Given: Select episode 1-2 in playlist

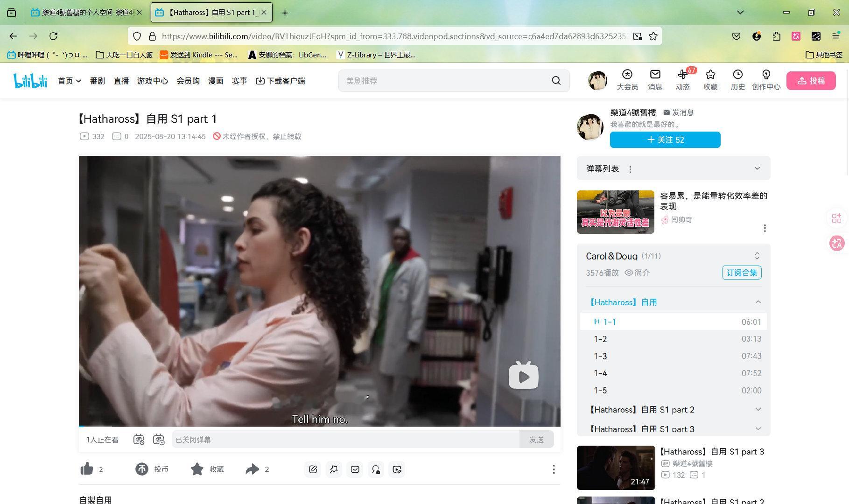Looking at the screenshot, I should [673, 339].
